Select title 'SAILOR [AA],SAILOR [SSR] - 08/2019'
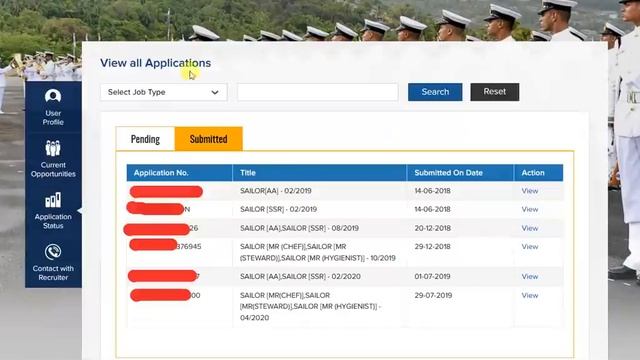The height and width of the screenshot is (360, 640). [299, 228]
